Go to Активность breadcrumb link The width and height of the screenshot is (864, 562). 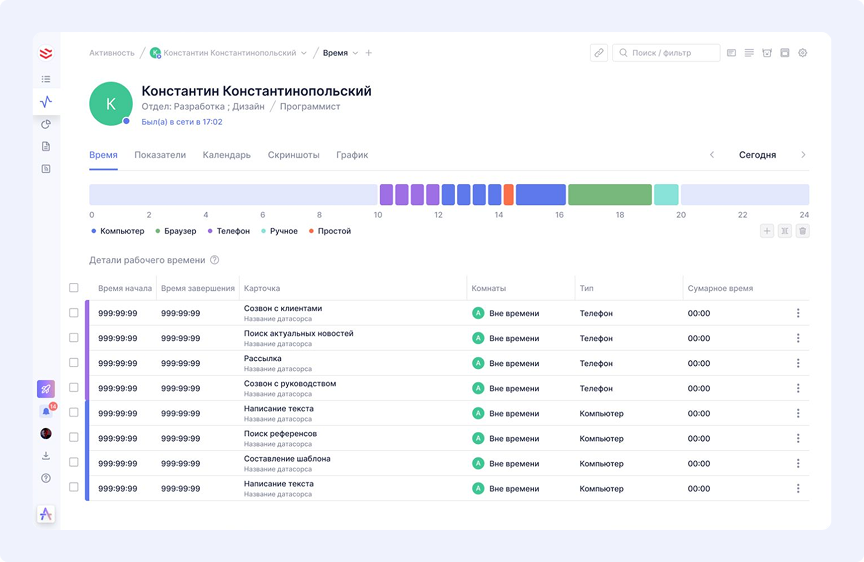coord(111,53)
